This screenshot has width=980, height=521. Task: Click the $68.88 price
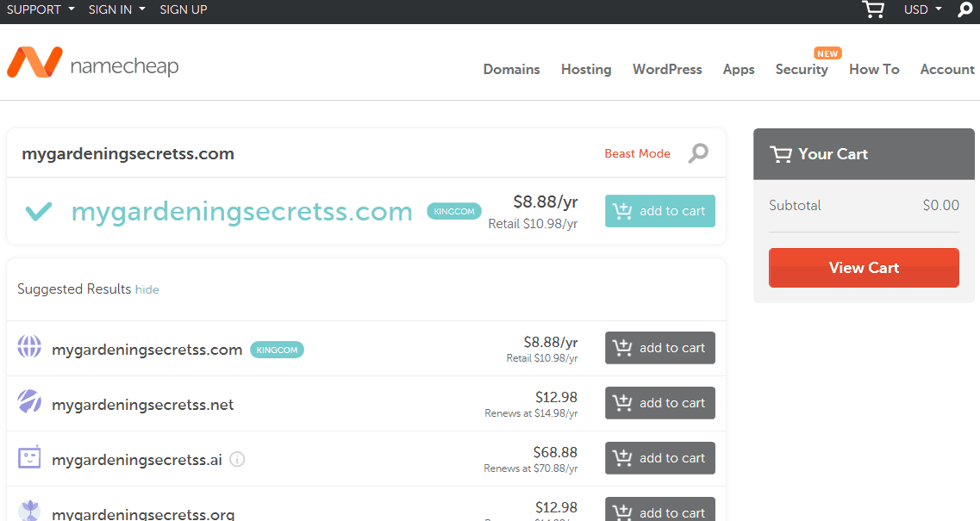click(x=555, y=452)
